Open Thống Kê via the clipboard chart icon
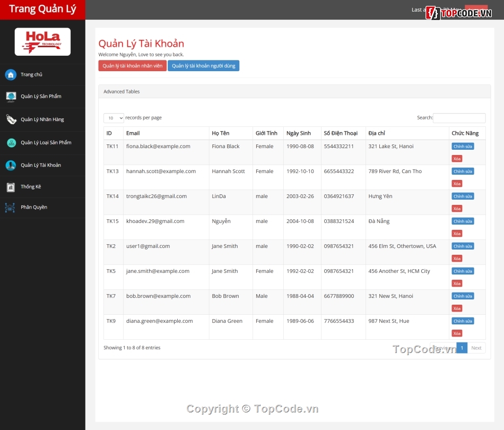This screenshot has height=430, width=504. pyautogui.click(x=11, y=187)
